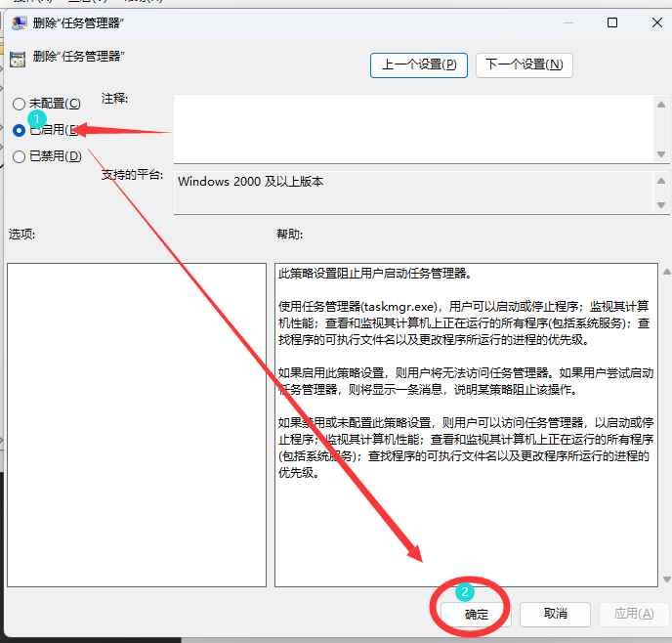The image size is (672, 643).
Task: Help pane scrollbar up arrow
Action: coord(667,272)
